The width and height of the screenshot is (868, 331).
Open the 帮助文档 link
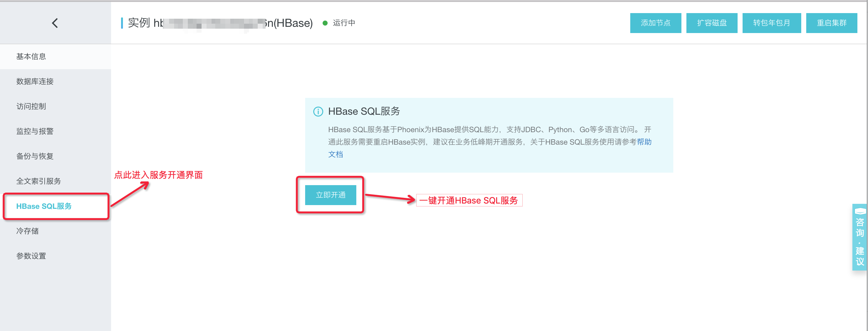pyautogui.click(x=644, y=142)
